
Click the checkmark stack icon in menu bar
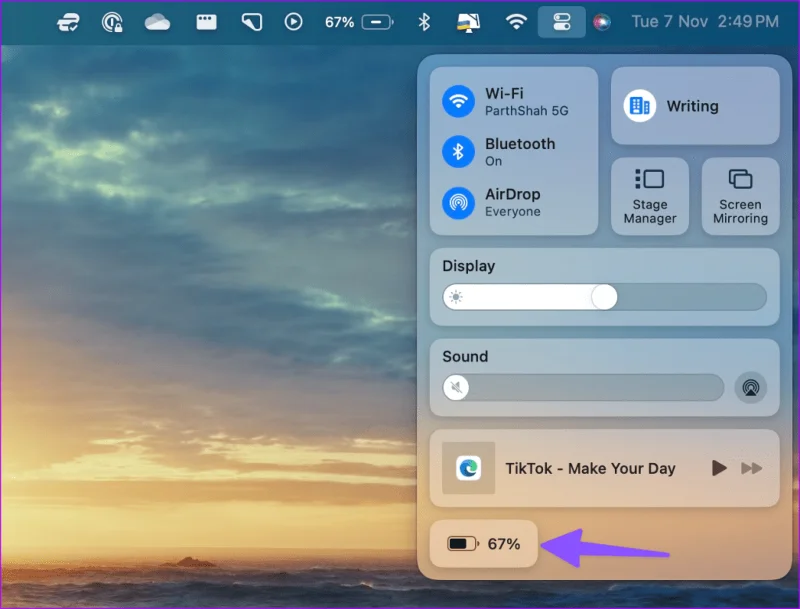[x=68, y=22]
